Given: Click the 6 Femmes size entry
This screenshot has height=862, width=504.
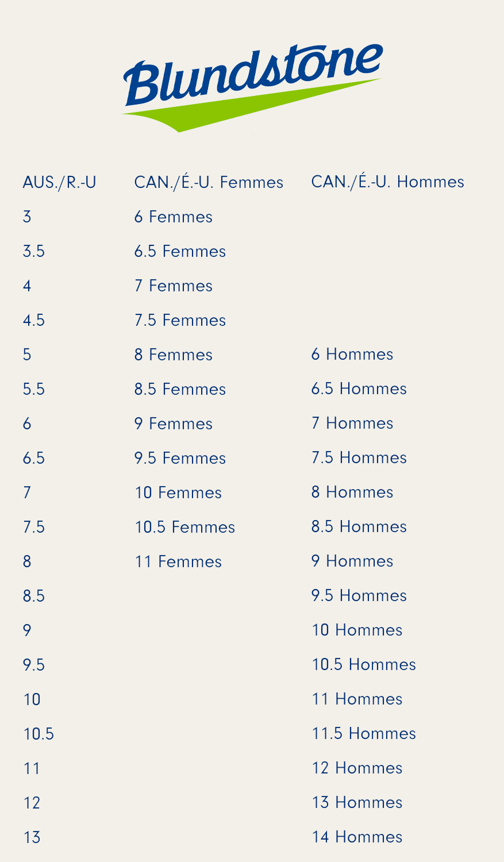Looking at the screenshot, I should [174, 217].
